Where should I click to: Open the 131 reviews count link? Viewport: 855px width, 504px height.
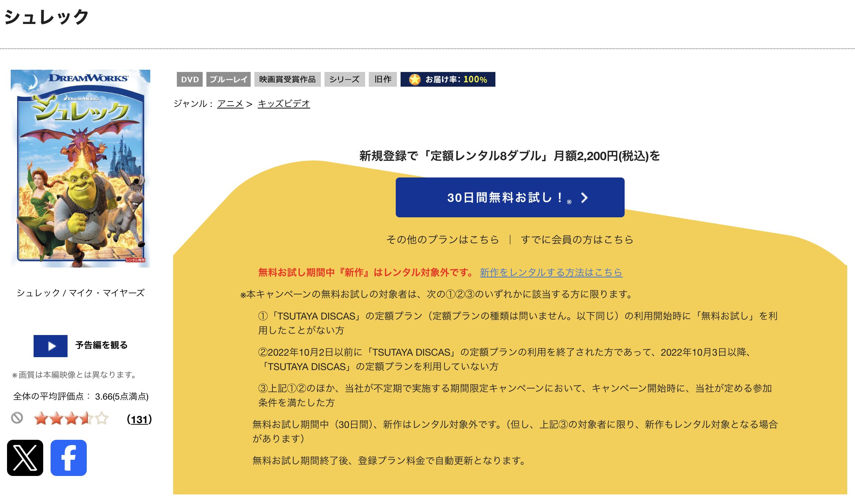[x=139, y=420]
